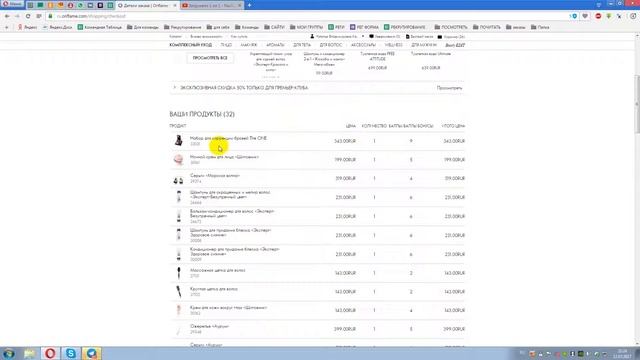Open the Яндекс bookmark
640x360 pixels.
pos(27,27)
